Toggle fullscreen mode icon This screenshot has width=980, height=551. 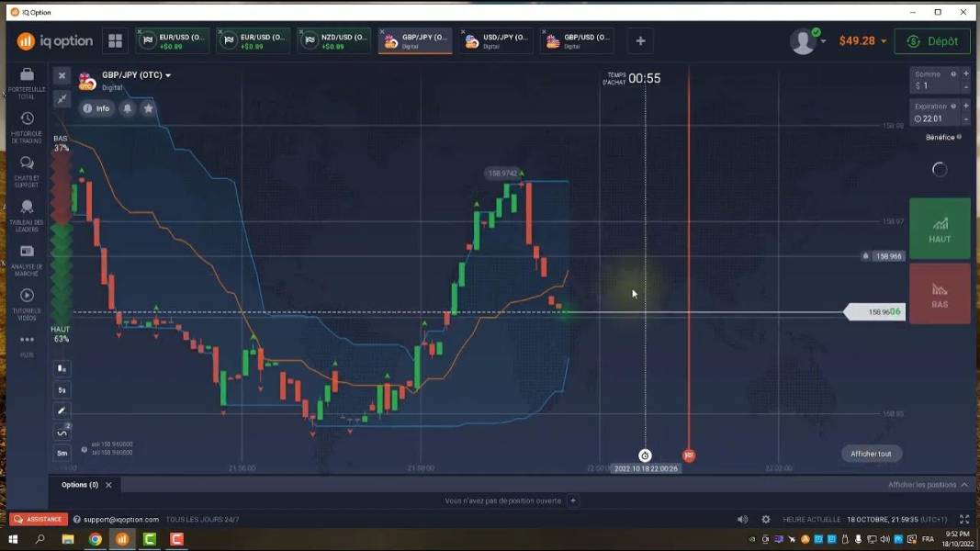click(964, 519)
